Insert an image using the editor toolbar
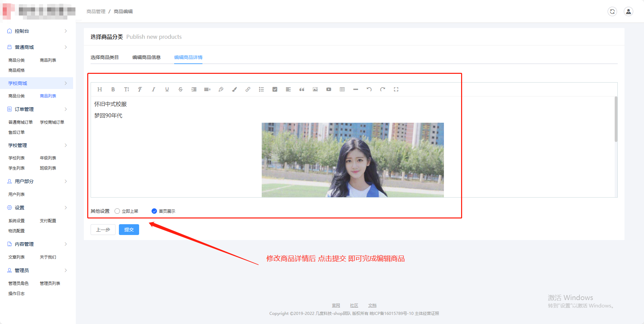Image resolution: width=644 pixels, height=324 pixels. tap(315, 89)
